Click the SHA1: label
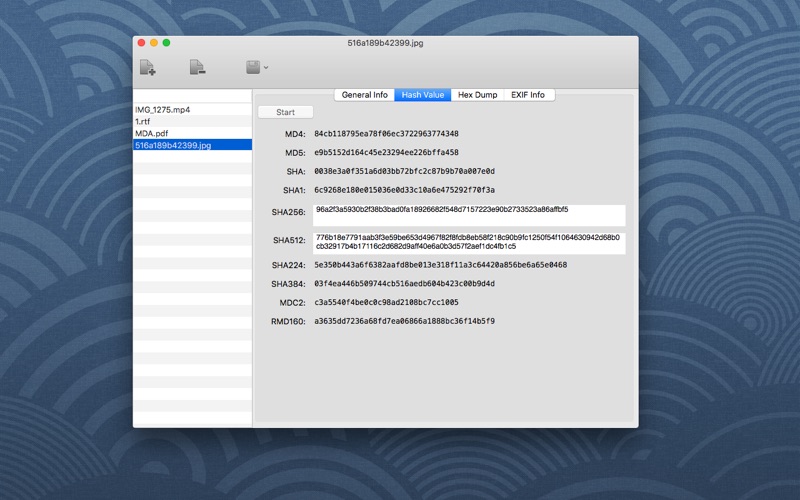Viewport: 800px width, 500px height. pos(294,190)
